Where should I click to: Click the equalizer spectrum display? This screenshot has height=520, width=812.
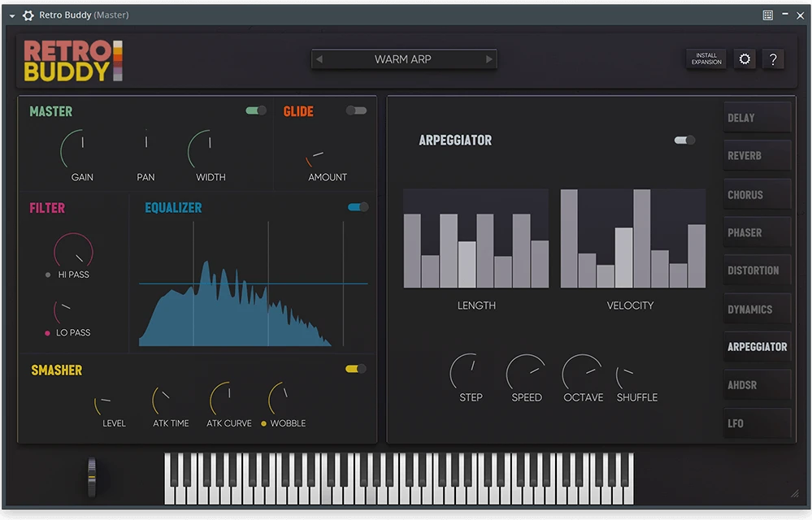(x=254, y=284)
